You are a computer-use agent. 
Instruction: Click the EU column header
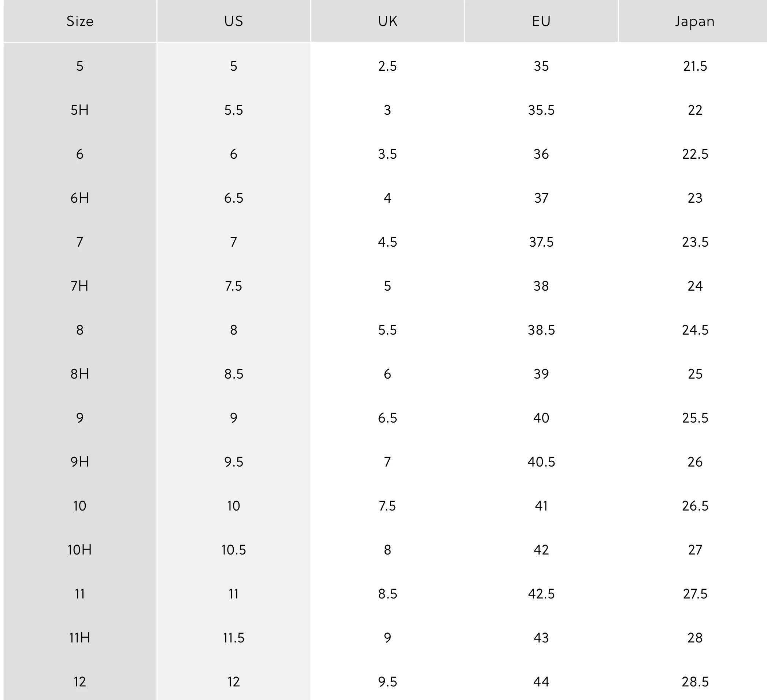541,21
